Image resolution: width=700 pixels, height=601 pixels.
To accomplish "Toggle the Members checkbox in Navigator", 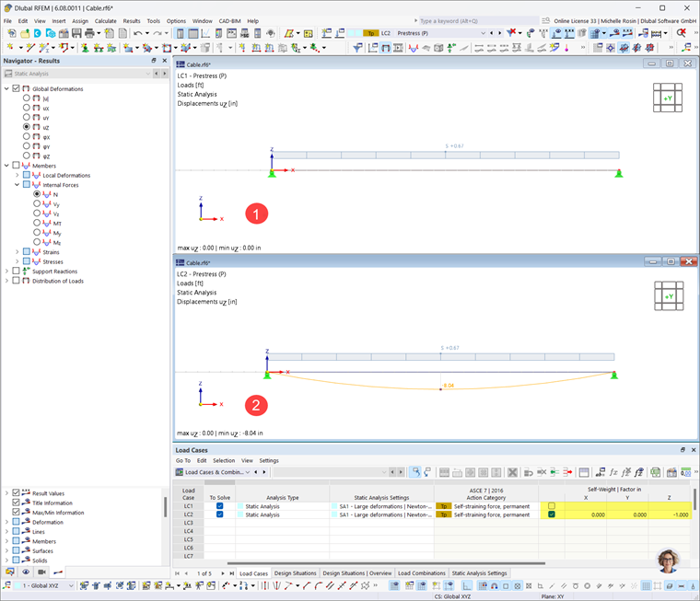I will pos(16,165).
